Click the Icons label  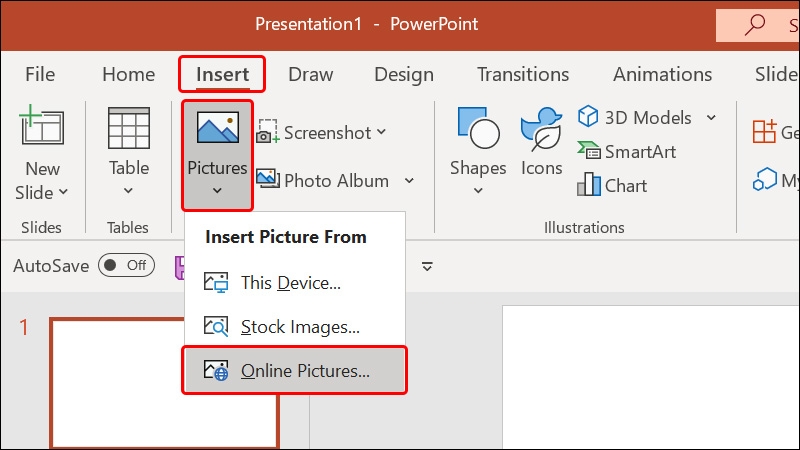(541, 168)
